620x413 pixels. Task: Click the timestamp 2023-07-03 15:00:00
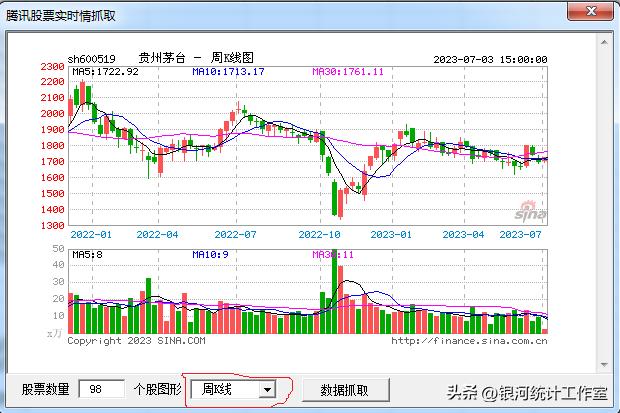[x=490, y=60]
